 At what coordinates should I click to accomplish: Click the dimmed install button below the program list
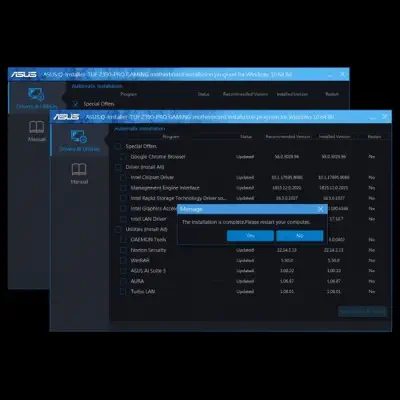(x=362, y=311)
